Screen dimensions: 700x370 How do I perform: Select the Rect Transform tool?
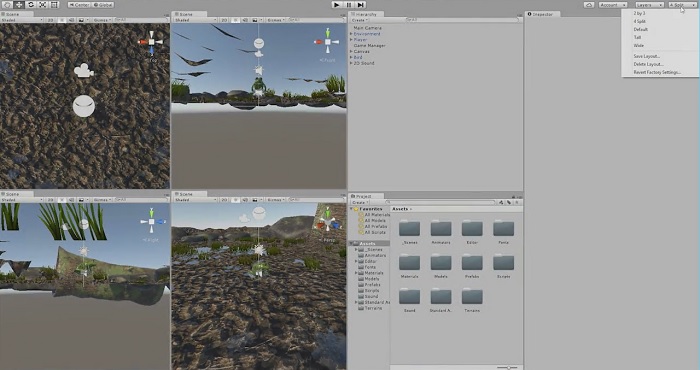coord(54,4)
